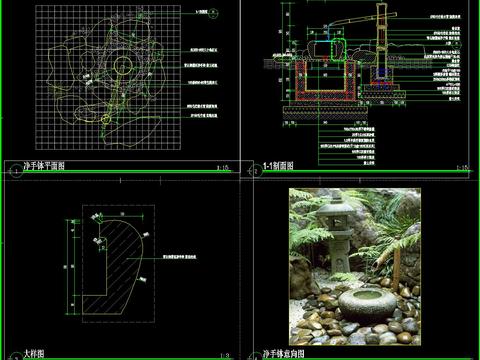Screen dimensions: 480x360
Task: Click the red brick basin wall in section
Action: click(x=325, y=80)
